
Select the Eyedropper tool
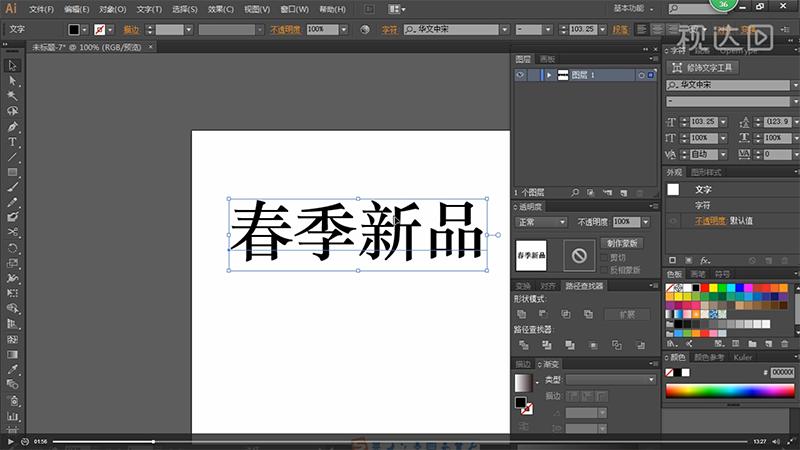(x=12, y=369)
